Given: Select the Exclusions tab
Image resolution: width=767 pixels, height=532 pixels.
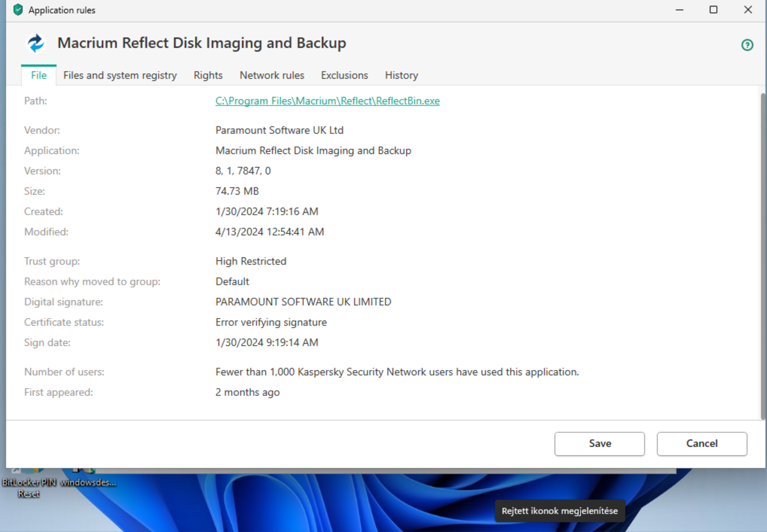Looking at the screenshot, I should (344, 75).
